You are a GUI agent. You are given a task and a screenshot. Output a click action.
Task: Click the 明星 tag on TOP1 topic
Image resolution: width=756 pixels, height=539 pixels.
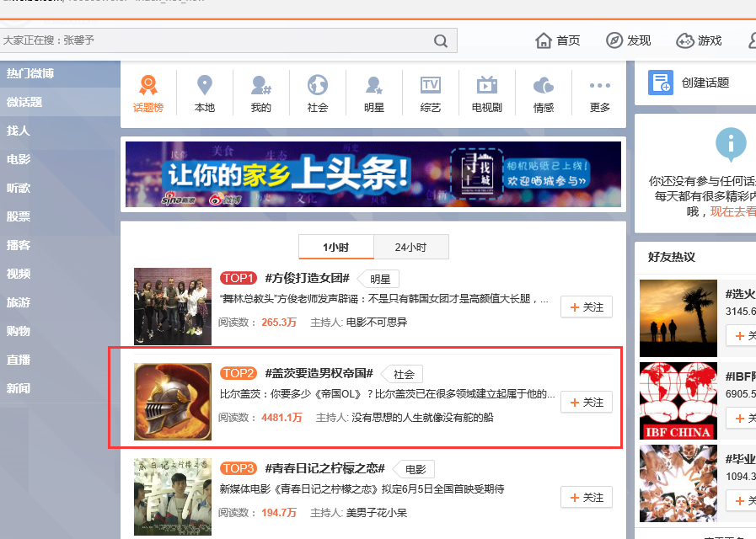(x=380, y=279)
